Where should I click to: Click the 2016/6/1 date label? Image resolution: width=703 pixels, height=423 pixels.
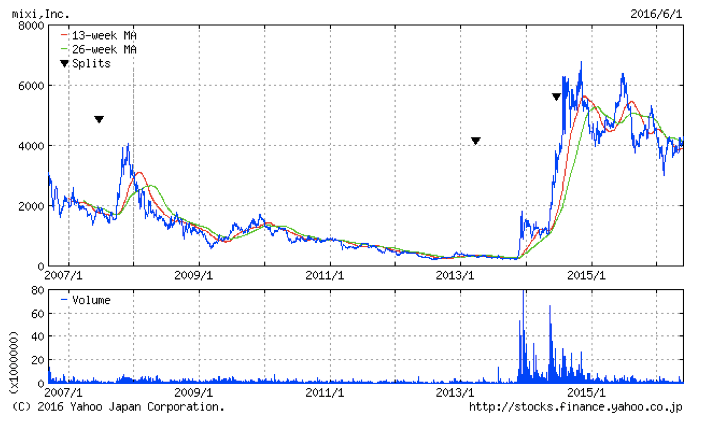point(656,14)
